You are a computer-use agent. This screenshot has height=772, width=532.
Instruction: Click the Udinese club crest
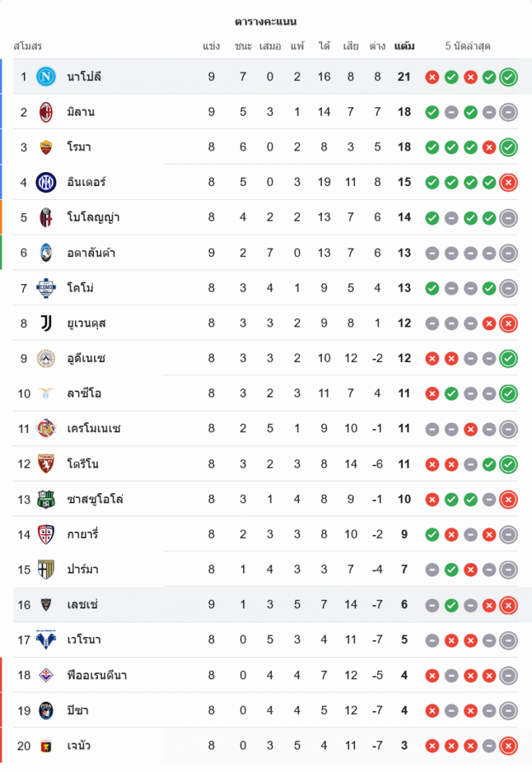(46, 358)
